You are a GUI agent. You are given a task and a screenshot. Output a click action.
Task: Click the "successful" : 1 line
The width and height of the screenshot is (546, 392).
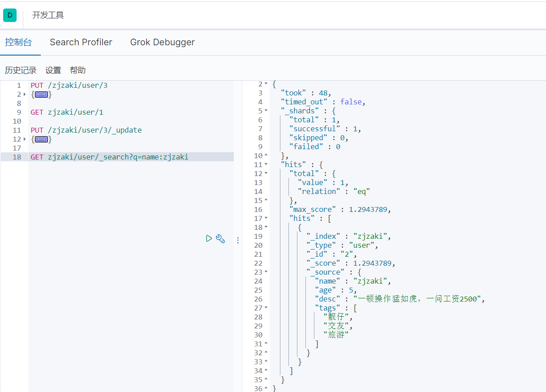325,129
